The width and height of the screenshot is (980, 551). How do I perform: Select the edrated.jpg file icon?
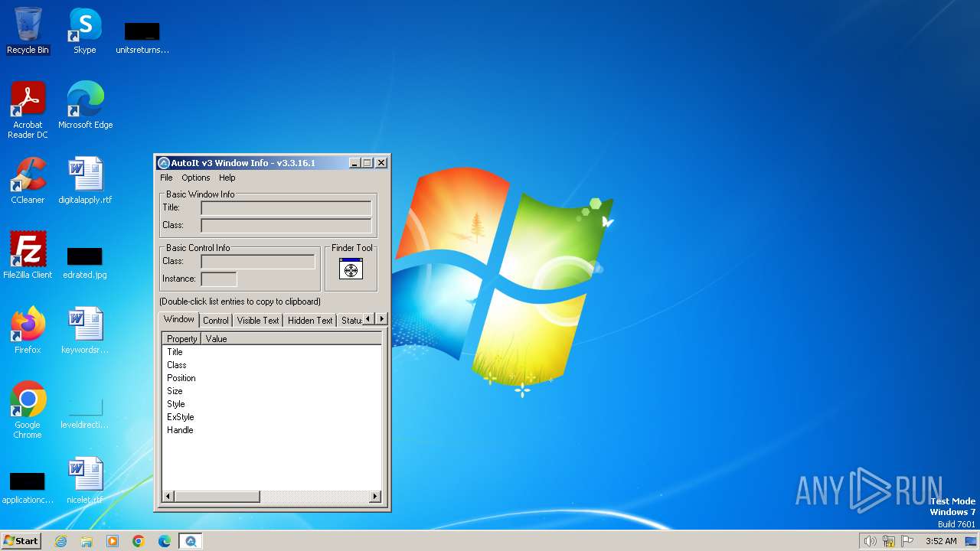(x=85, y=262)
